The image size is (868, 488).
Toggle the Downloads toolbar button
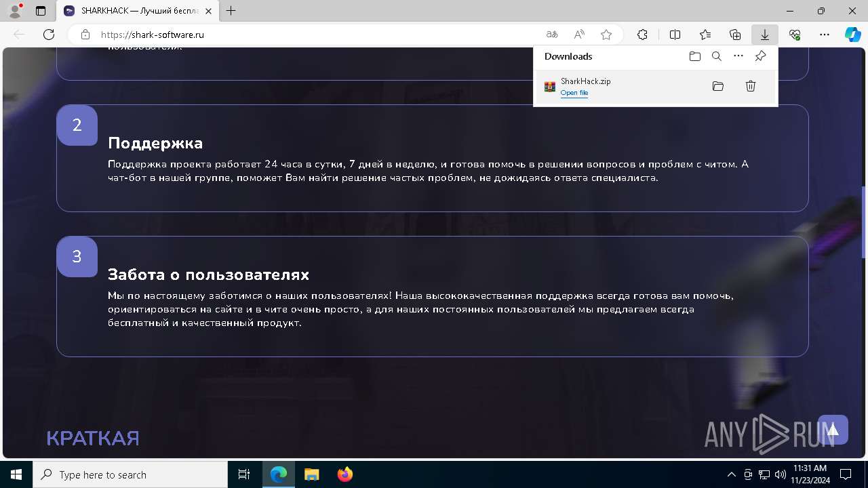tap(765, 35)
